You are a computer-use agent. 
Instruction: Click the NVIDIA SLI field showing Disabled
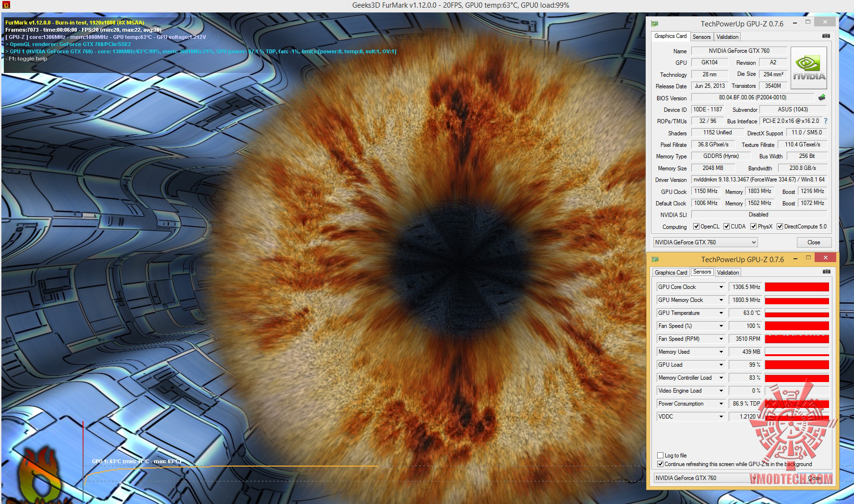(759, 215)
